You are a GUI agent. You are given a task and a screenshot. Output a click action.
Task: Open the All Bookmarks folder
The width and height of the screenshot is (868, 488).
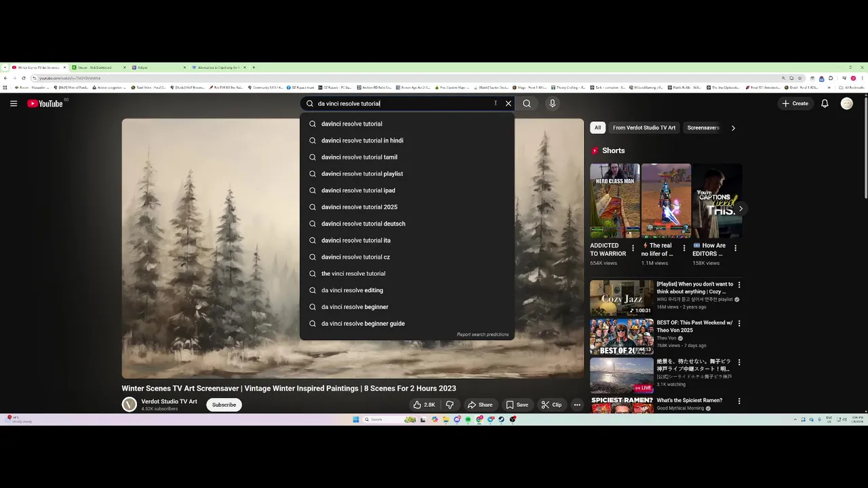[853, 87]
